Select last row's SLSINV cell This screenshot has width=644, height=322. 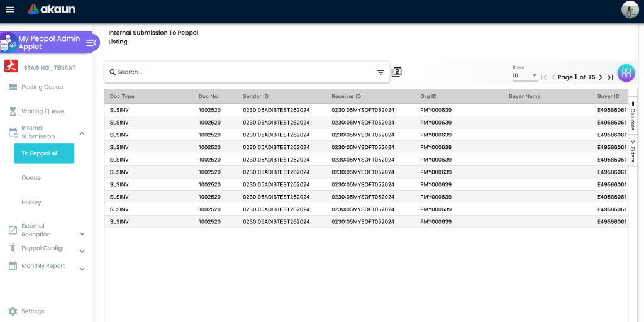[119, 222]
